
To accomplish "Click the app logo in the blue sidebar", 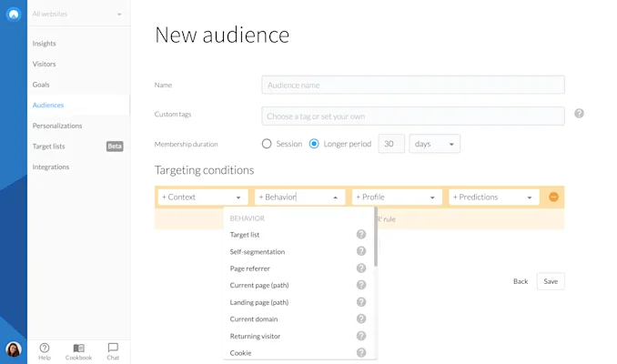I will click(14, 15).
